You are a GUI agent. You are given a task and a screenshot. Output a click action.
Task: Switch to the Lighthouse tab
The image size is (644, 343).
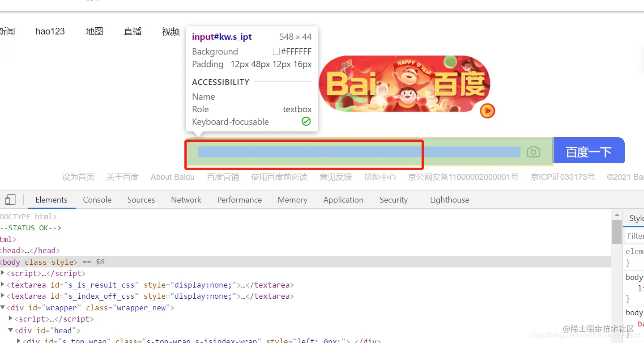click(x=449, y=200)
